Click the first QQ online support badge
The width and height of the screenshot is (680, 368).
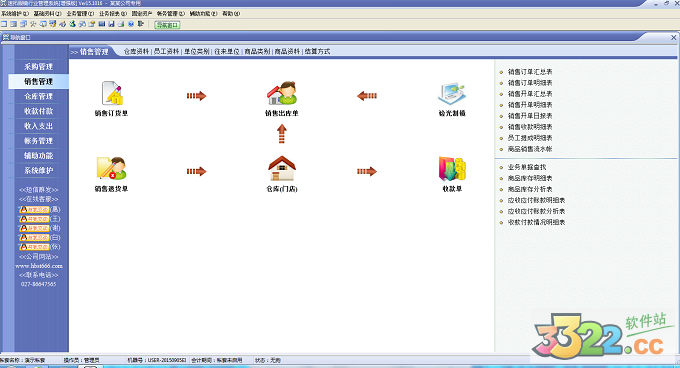click(35, 209)
